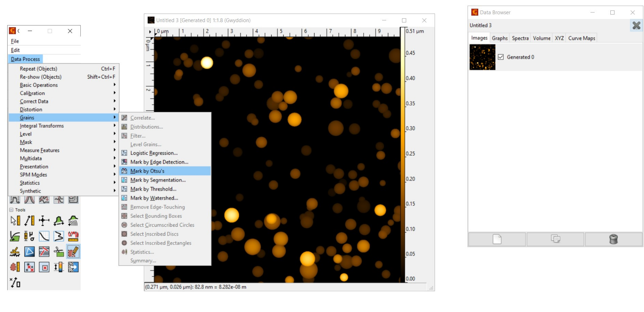Select the Three-point level triangle tool
The height and width of the screenshot is (312, 644).
(x=29, y=252)
